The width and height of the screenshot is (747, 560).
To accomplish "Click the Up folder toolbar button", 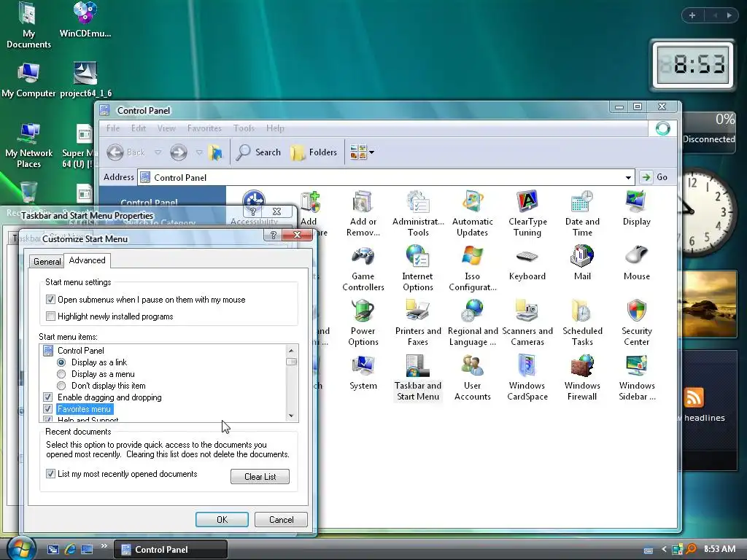I will [215, 152].
